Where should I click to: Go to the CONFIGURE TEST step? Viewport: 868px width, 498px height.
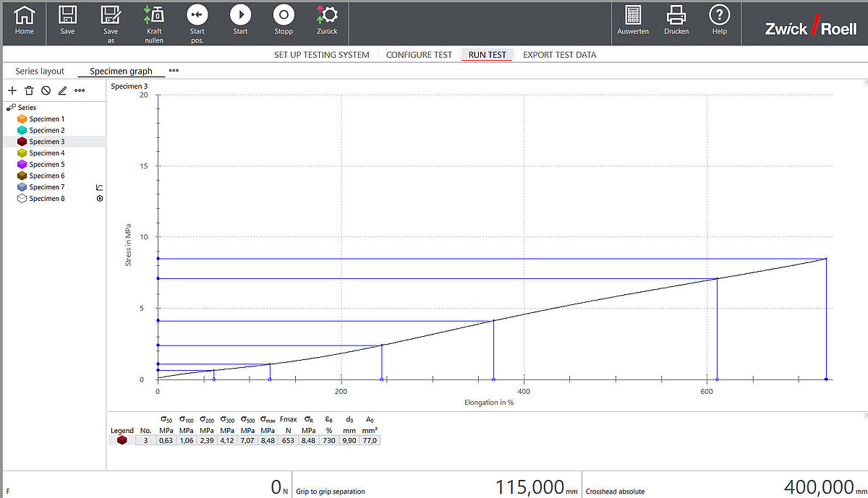419,55
